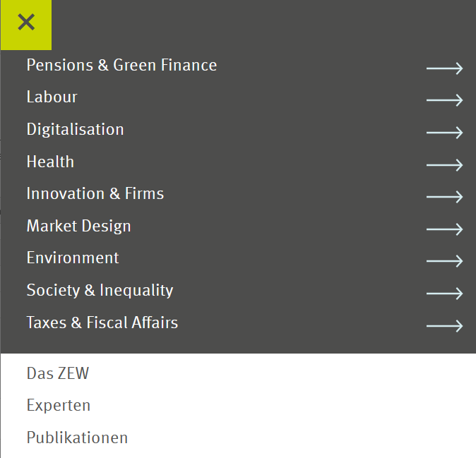
Task: Click arrow next to Society & Inequality
Action: point(444,294)
